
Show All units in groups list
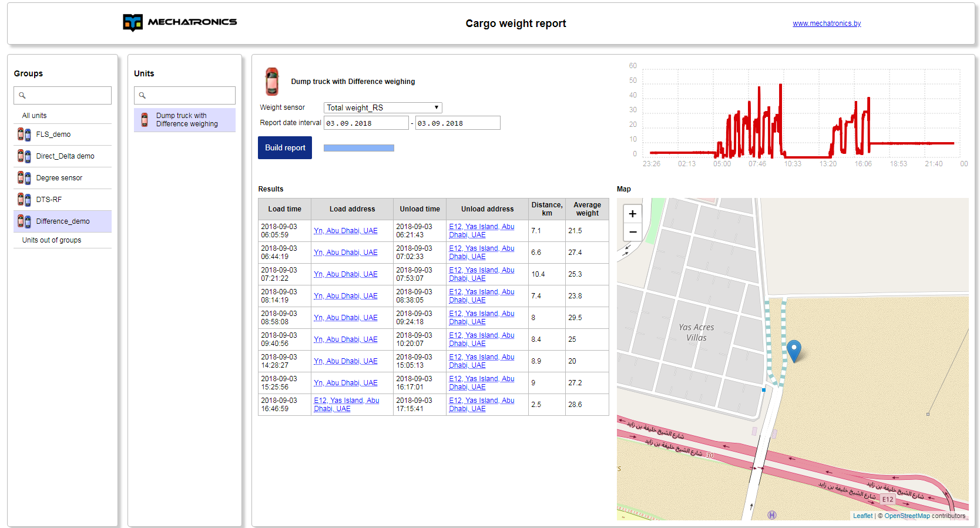tap(35, 116)
